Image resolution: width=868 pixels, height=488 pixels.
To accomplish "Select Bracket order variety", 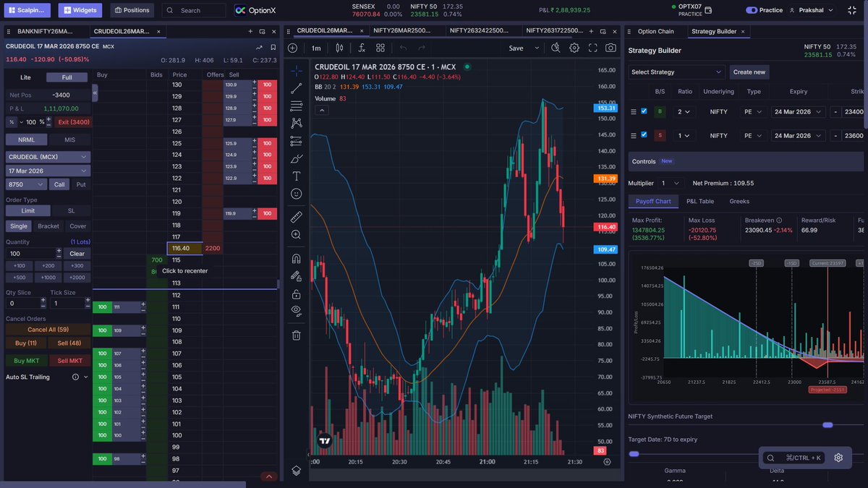I will (48, 226).
